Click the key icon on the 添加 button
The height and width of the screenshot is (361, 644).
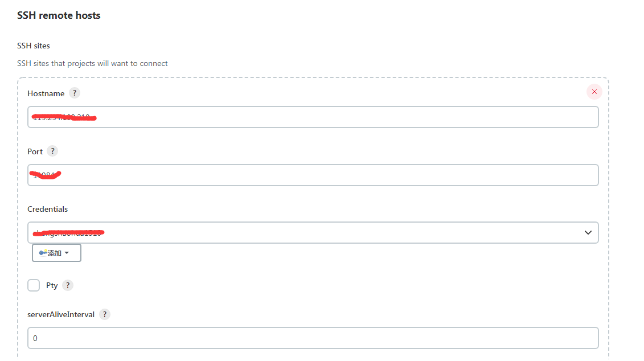(43, 253)
